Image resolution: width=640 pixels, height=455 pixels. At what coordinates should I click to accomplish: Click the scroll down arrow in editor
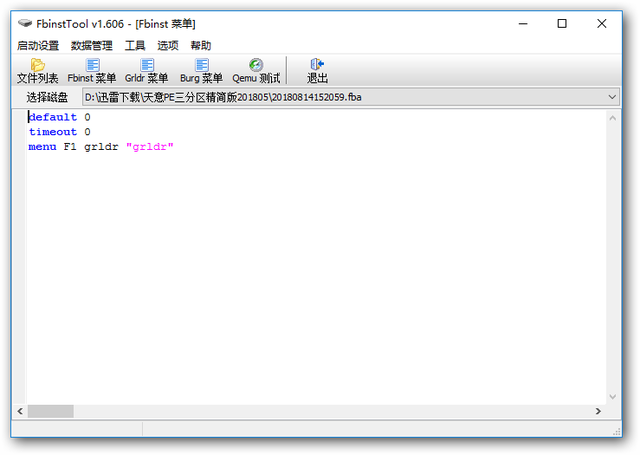point(612,397)
